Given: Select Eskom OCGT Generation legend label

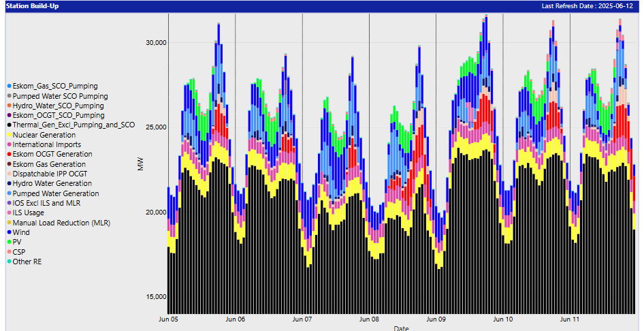Looking at the screenshot, I should pos(52,154).
